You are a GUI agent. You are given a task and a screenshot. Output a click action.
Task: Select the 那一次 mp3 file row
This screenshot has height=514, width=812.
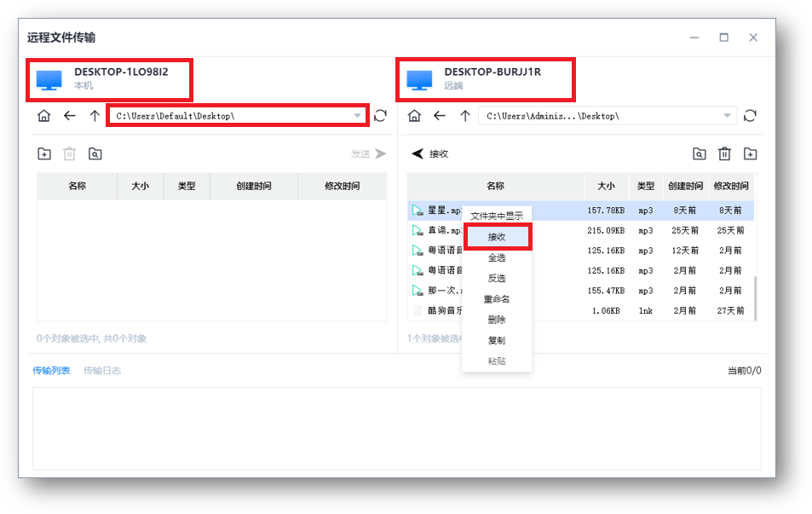click(x=580, y=291)
